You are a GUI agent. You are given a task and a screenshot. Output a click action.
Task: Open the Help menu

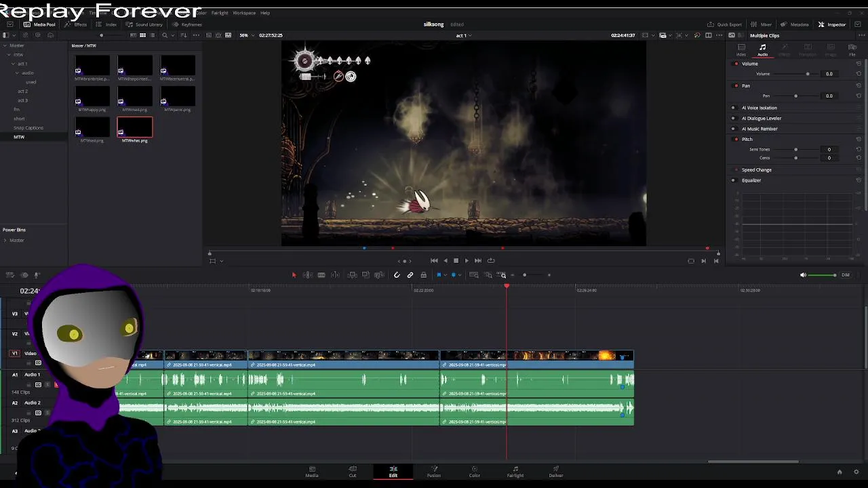pyautogui.click(x=265, y=13)
